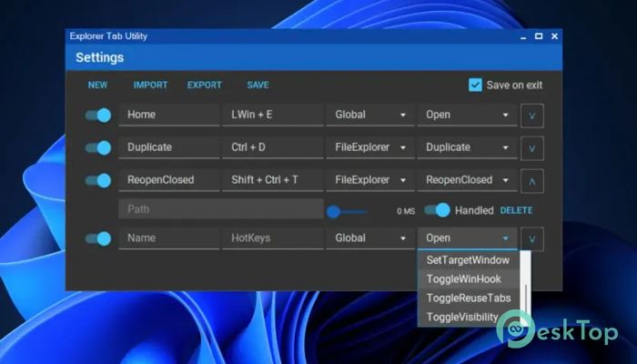Select ToggleWinHook from the dropdown list

(x=468, y=279)
